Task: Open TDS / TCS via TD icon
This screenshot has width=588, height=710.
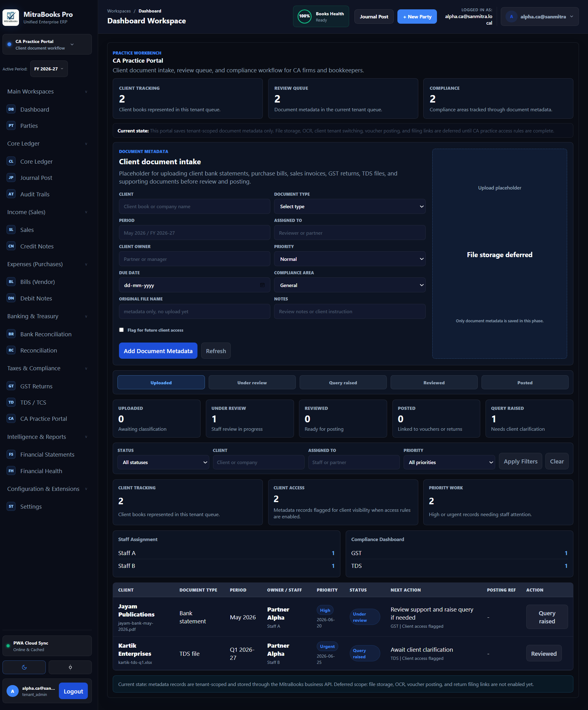Action: 11,402
